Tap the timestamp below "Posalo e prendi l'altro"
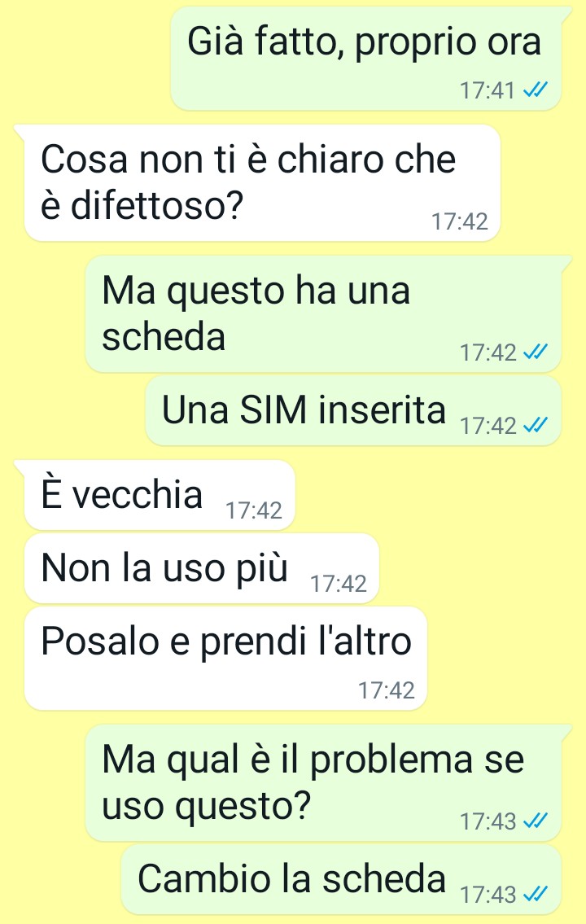 point(387,690)
